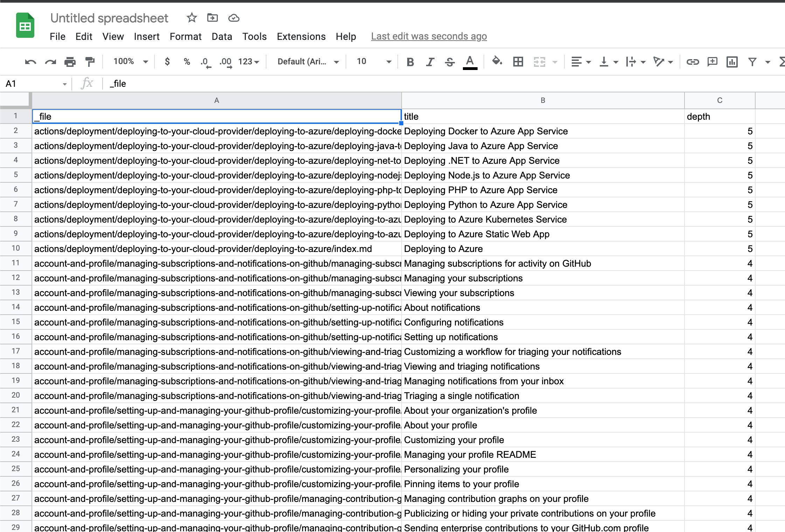785x532 pixels.
Task: Toggle italic formatting
Action: [430, 62]
